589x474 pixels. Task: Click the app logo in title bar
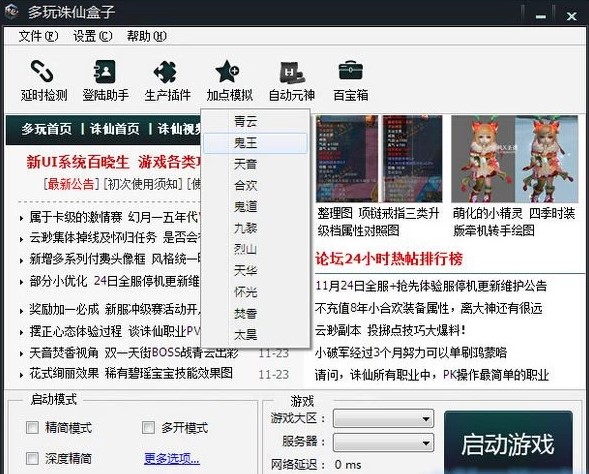(x=11, y=11)
